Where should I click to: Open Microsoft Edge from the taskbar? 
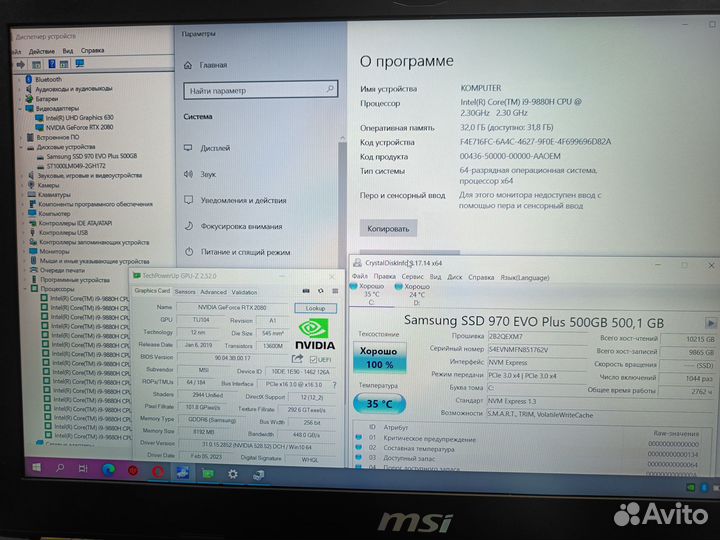tap(108, 470)
